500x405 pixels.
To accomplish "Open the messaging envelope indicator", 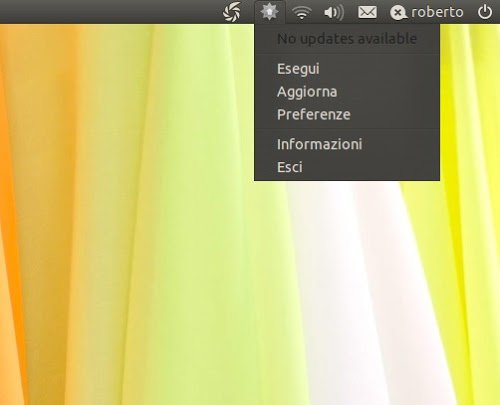I will click(x=367, y=12).
